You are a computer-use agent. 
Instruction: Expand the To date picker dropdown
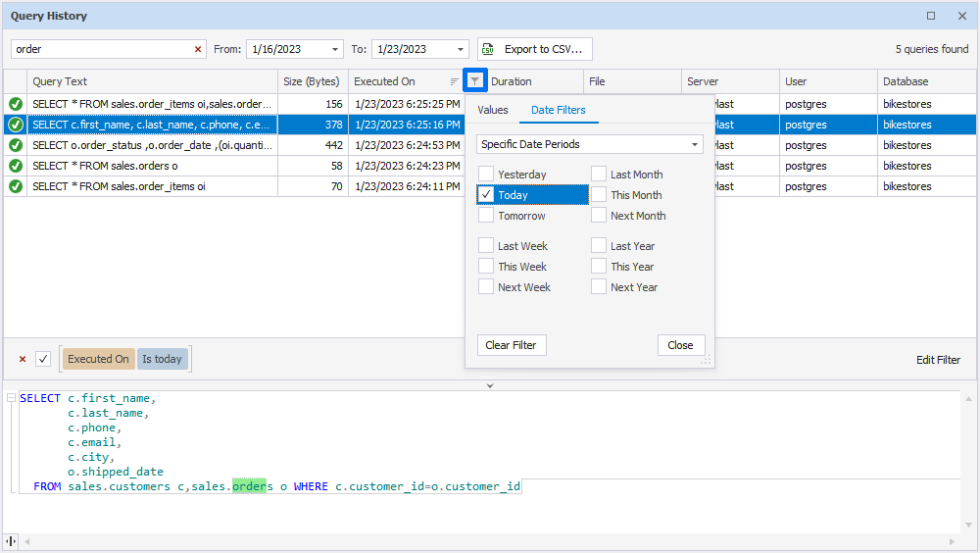(462, 49)
